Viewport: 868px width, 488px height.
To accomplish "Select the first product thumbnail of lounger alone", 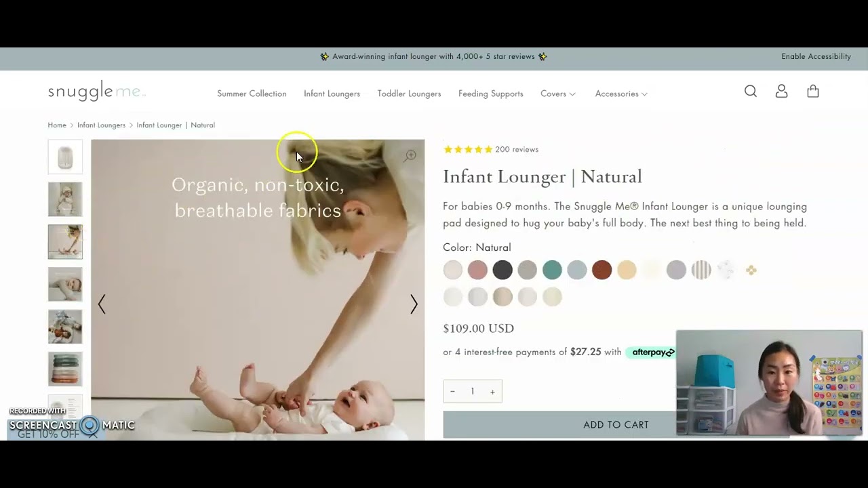I will point(65,157).
